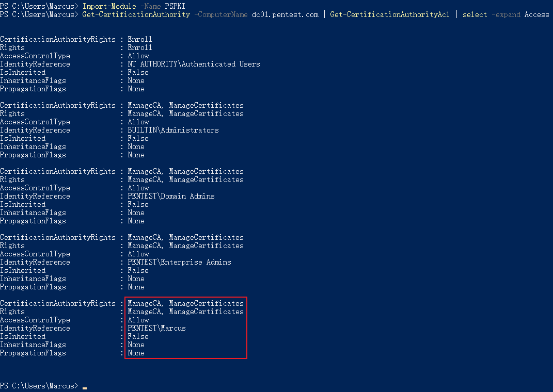The image size is (553, 392).
Task: Click the first Enroll rights value
Action: pos(140,39)
